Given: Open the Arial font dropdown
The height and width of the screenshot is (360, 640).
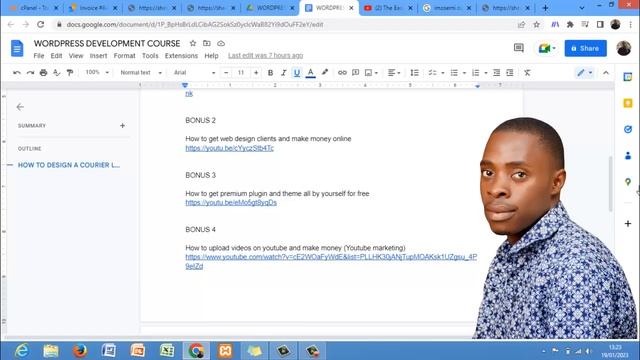Looking at the screenshot, I should tap(194, 72).
